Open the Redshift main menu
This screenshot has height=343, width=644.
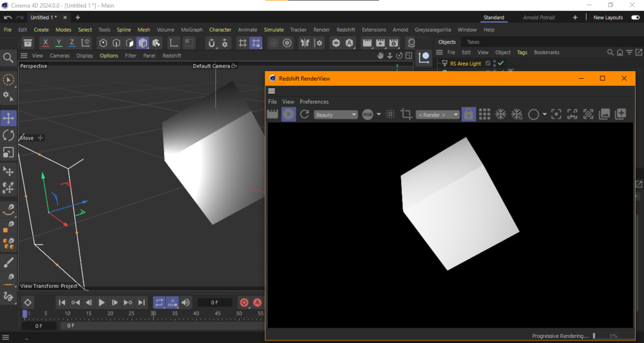pos(345,29)
